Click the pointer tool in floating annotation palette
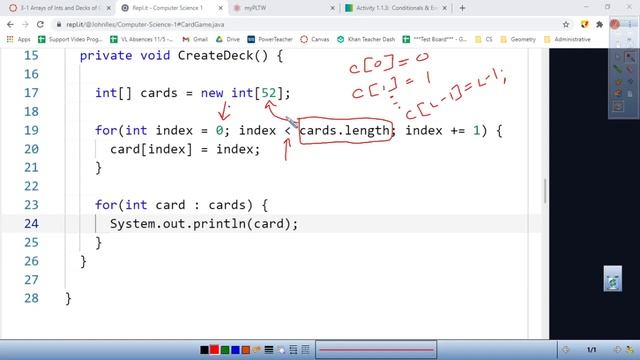The height and width of the screenshot is (360, 640). pos(618,58)
